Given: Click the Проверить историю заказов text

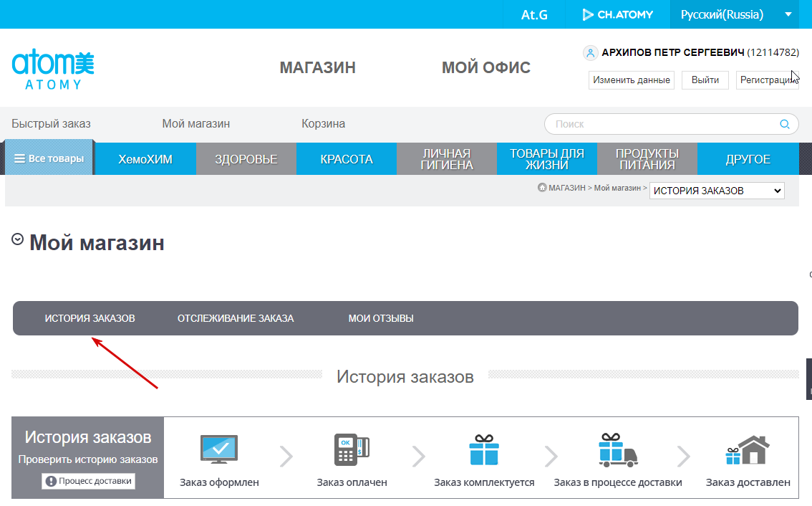Looking at the screenshot, I should pos(88,459).
